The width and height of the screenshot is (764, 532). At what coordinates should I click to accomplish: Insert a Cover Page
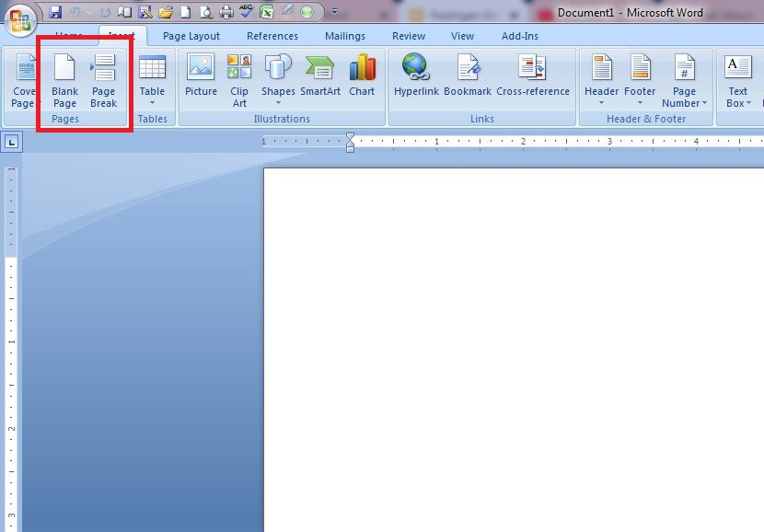point(23,80)
